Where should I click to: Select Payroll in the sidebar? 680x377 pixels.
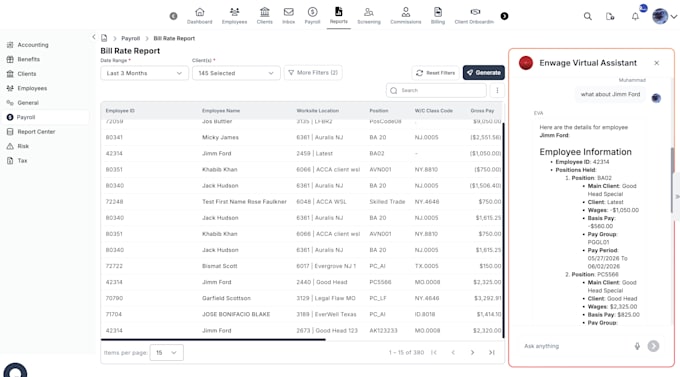click(45, 117)
